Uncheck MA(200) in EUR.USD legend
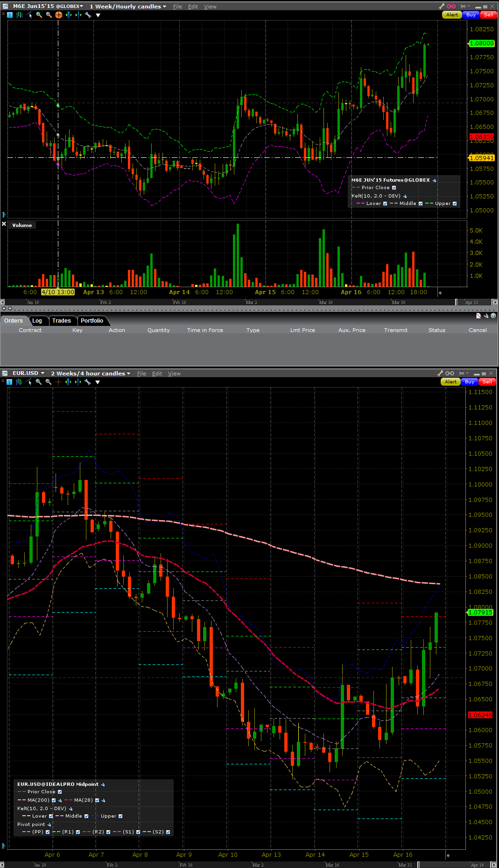This screenshot has width=499, height=868. [x=54, y=800]
